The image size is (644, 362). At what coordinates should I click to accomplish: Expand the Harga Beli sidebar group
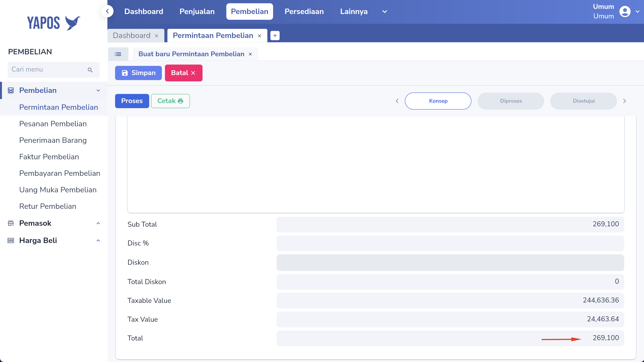(x=98, y=241)
